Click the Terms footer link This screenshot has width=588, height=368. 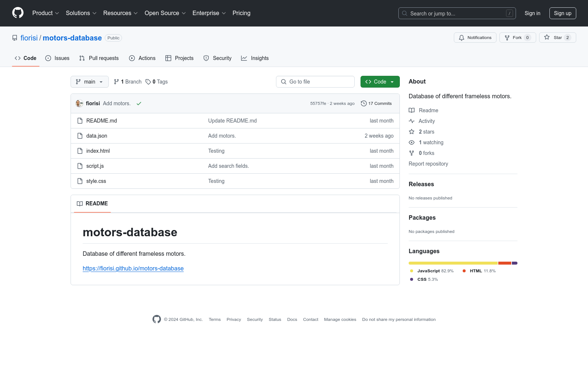(215, 319)
